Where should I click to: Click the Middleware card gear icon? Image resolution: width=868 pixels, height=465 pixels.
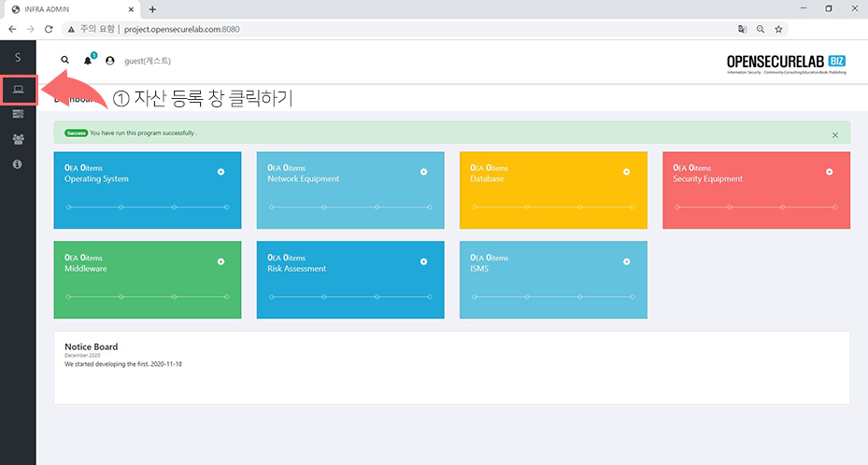[221, 261]
